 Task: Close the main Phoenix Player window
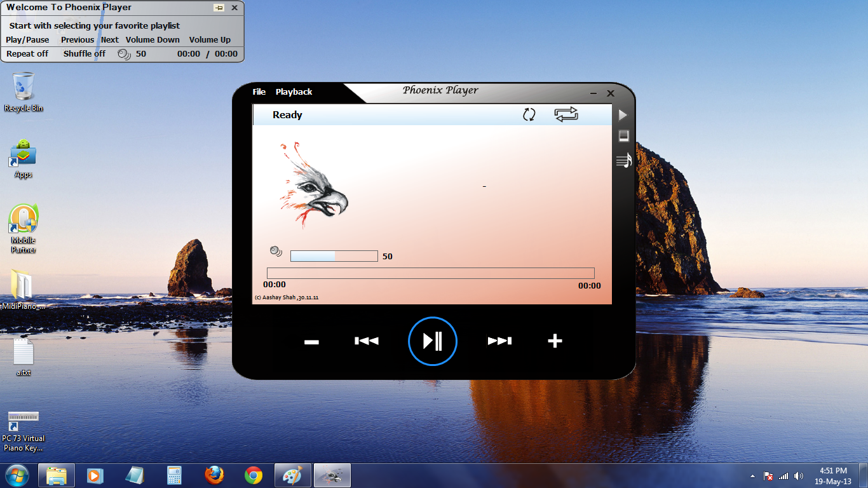click(x=611, y=93)
